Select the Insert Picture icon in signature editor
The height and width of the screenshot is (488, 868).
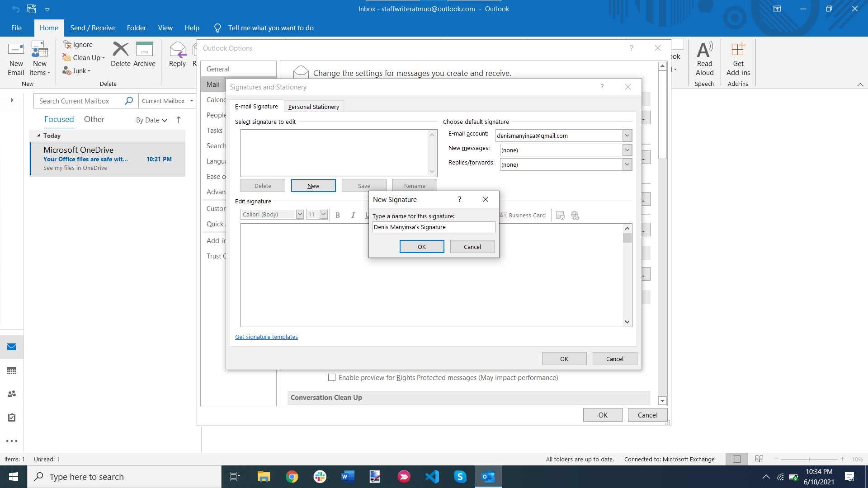tap(560, 215)
